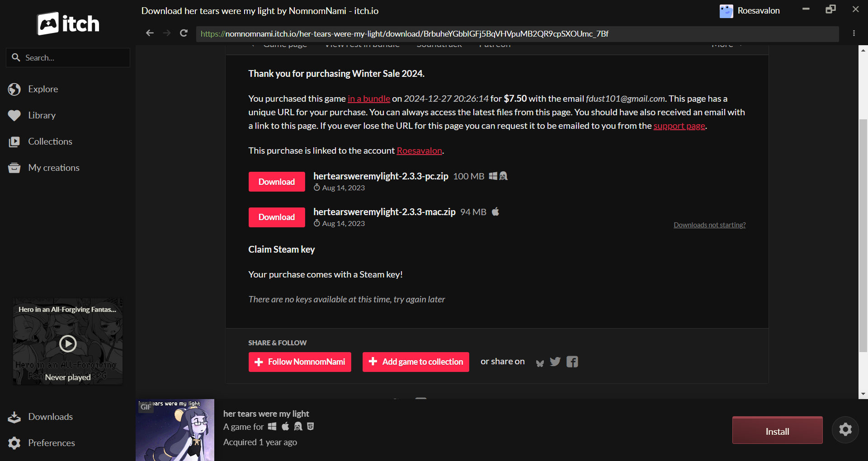Image resolution: width=868 pixels, height=461 pixels.
Task: Click the My creations box icon
Action: (14, 168)
